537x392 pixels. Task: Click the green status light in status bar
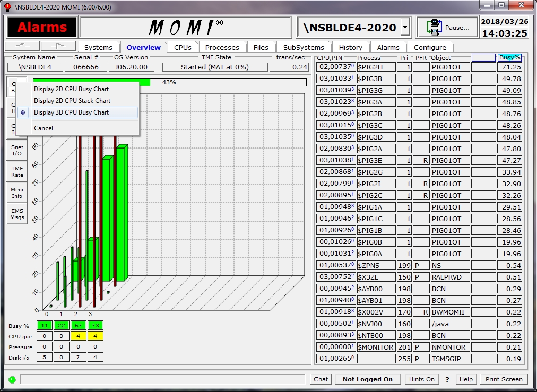click(x=12, y=379)
